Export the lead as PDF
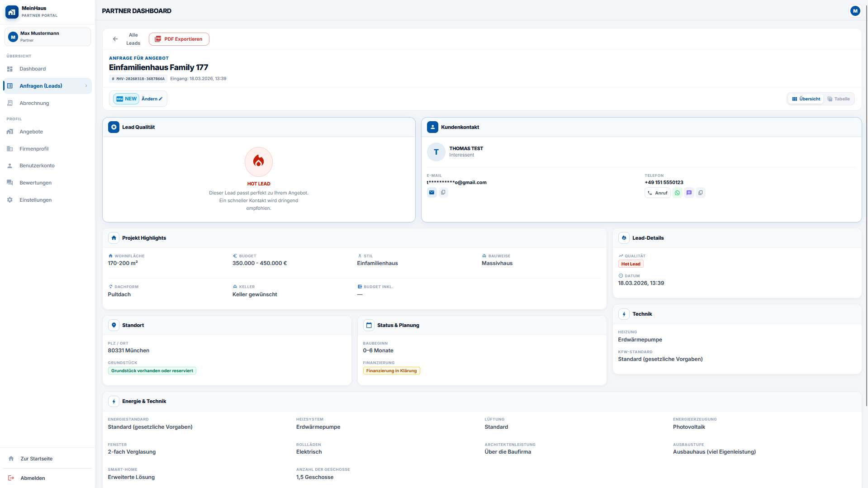The width and height of the screenshot is (868, 488). tap(179, 39)
